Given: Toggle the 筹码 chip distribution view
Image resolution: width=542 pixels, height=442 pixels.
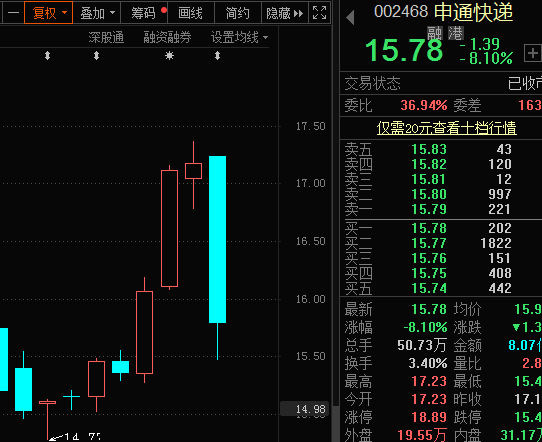Looking at the screenshot, I should pos(145,13).
